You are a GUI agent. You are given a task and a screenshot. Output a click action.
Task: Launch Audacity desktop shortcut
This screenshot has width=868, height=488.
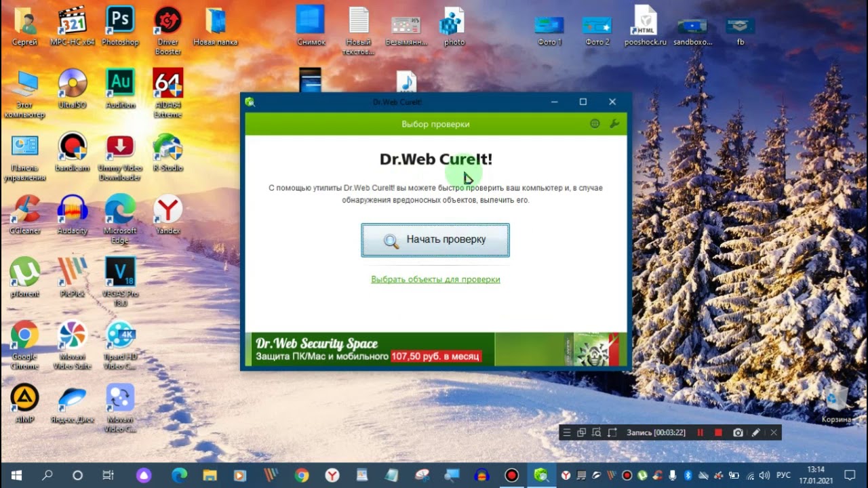click(73, 215)
